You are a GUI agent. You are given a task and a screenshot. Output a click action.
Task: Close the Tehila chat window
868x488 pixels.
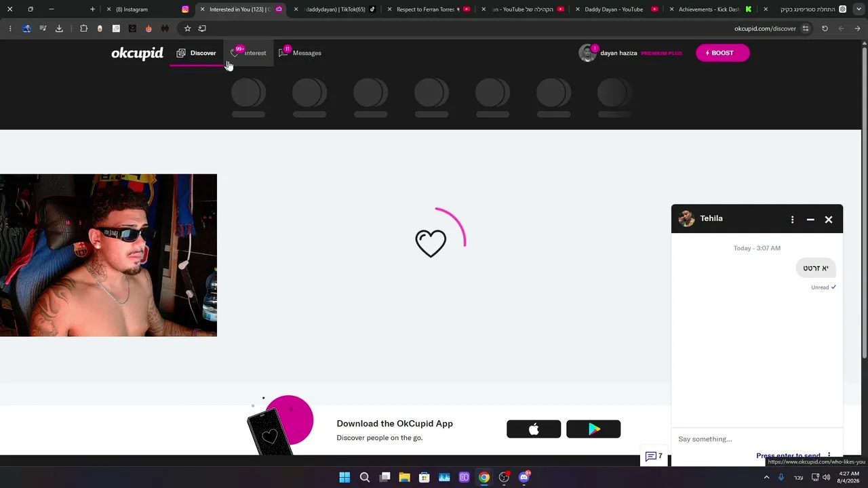[x=829, y=220]
